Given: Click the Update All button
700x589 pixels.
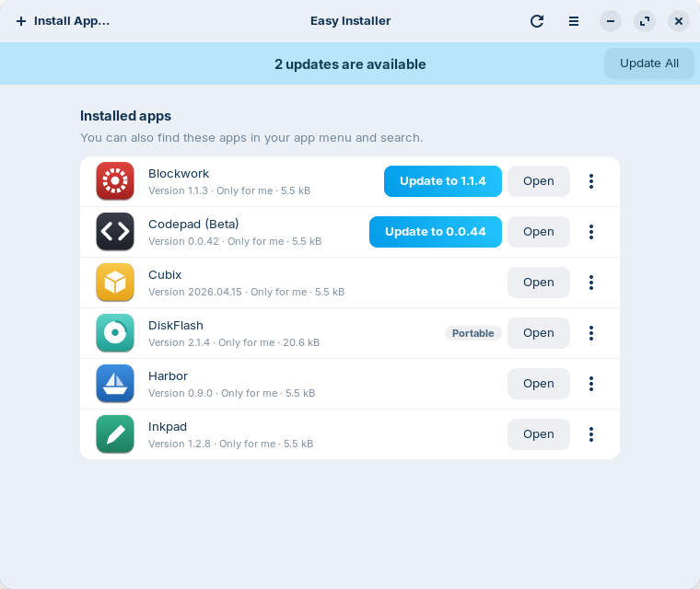Looking at the screenshot, I should click(649, 64).
